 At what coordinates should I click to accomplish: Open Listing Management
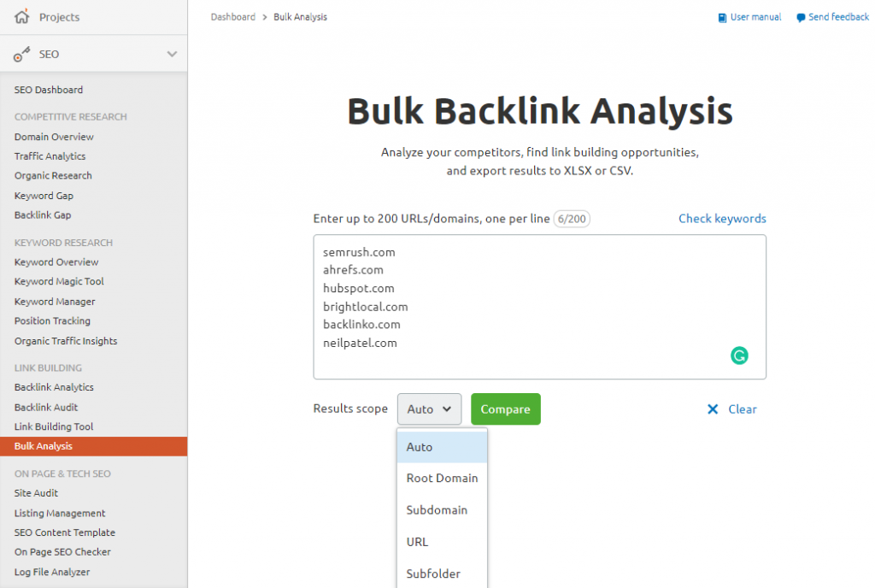pyautogui.click(x=60, y=514)
